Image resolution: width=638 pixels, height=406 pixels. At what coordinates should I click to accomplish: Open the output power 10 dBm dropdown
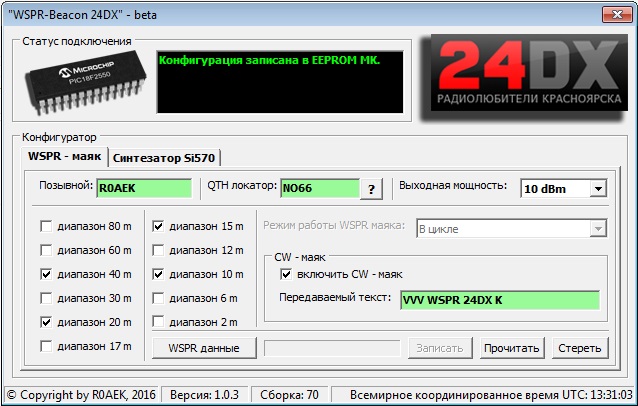tap(564, 189)
